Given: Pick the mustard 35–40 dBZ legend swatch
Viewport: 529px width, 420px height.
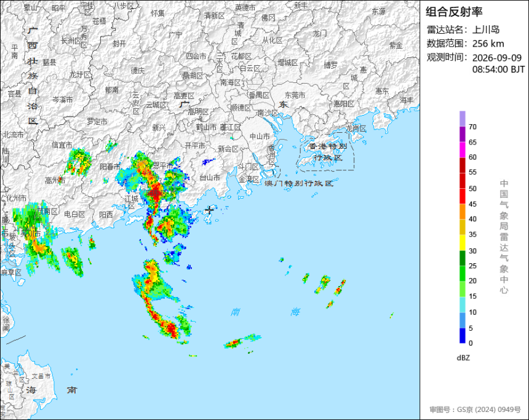Looking at the screenshot, I should click(462, 227).
